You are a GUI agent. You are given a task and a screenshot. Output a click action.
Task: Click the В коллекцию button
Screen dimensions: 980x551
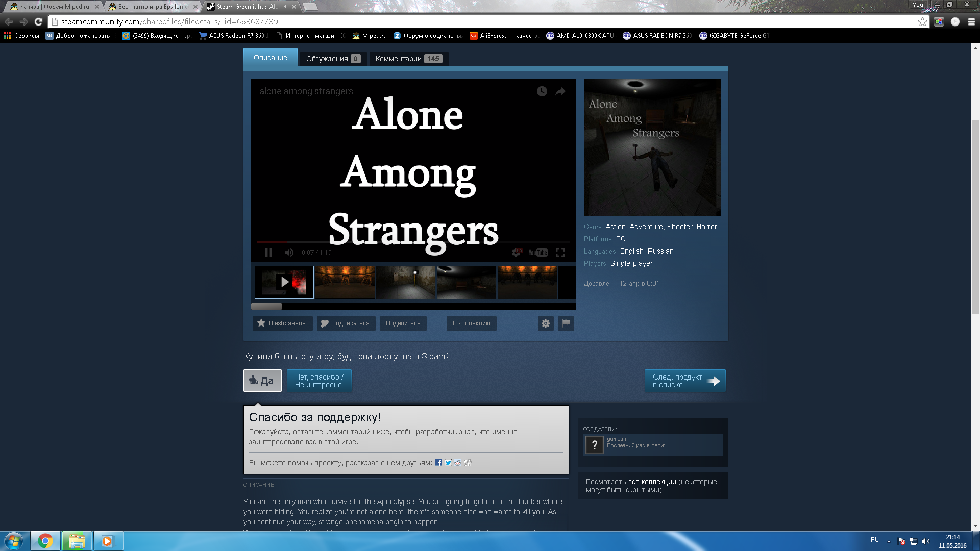pos(472,323)
